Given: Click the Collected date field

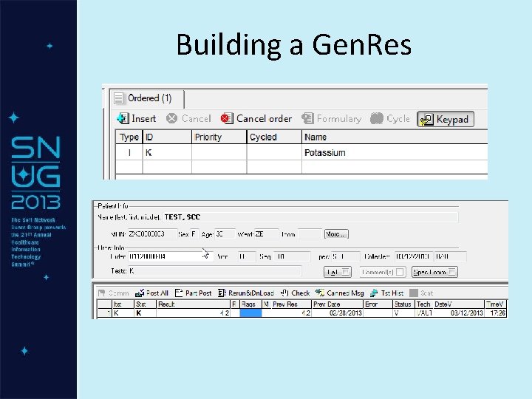Looking at the screenshot, I should [413, 256].
